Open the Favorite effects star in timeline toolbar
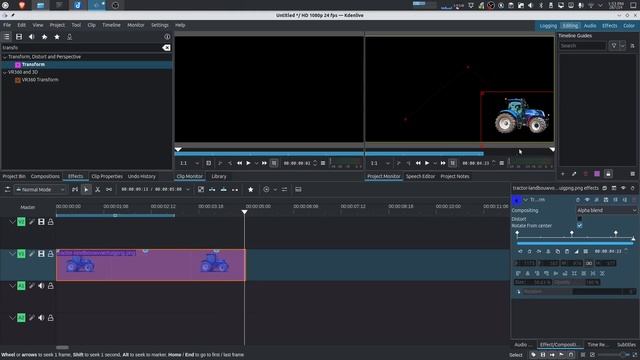Viewport: 640px width, 360px height. pyautogui.click(x=251, y=189)
